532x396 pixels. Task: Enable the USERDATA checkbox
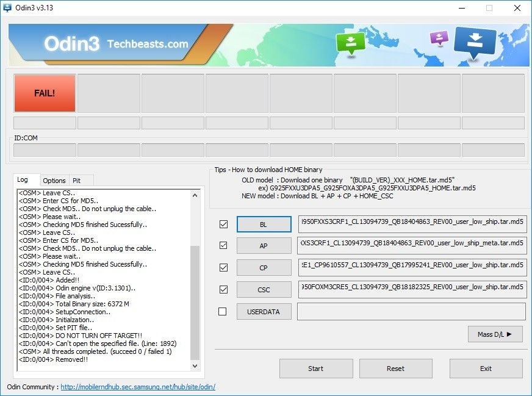[x=222, y=312]
